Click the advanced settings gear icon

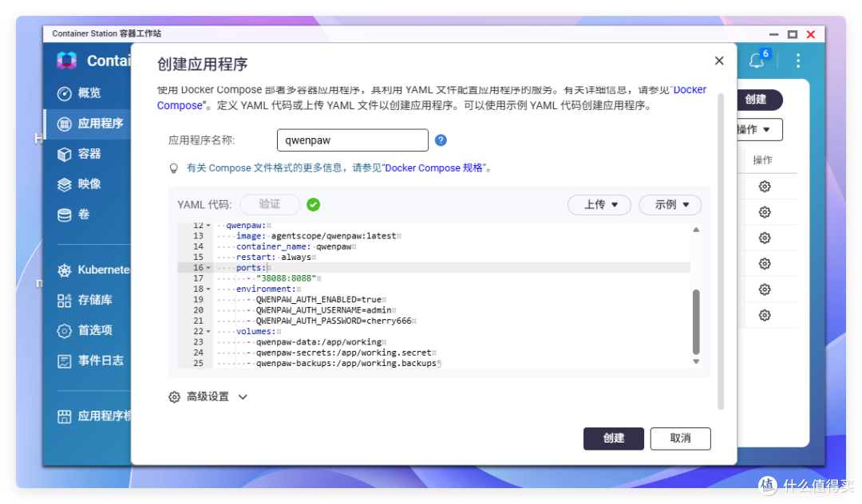coord(174,397)
